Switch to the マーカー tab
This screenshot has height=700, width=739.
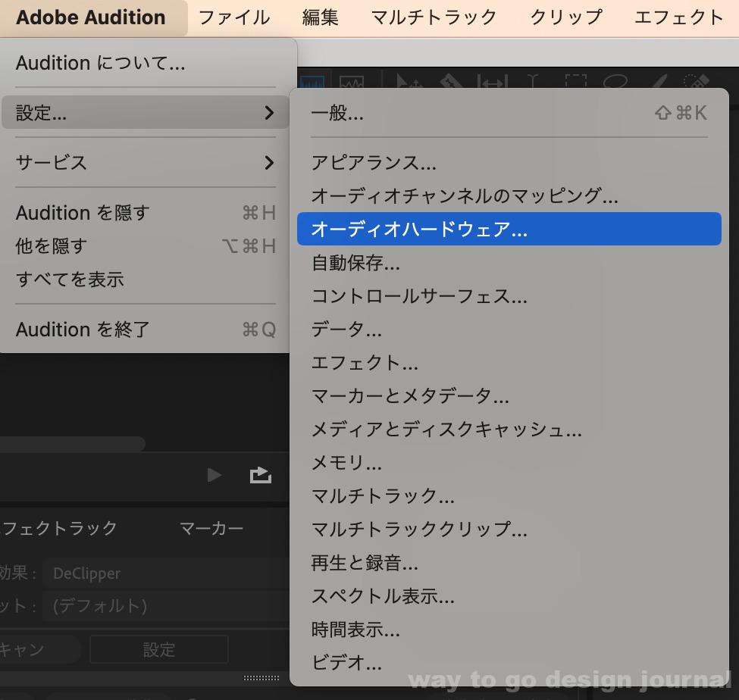pyautogui.click(x=211, y=528)
